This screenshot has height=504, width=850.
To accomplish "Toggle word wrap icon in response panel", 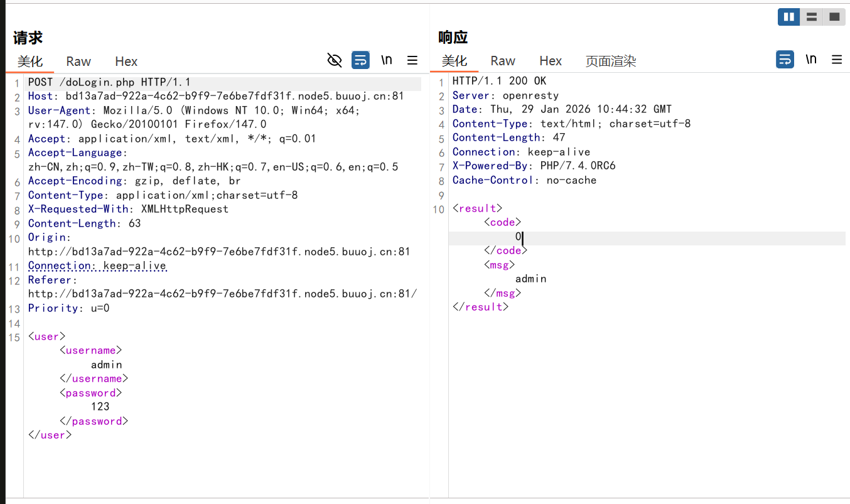I will click(785, 60).
